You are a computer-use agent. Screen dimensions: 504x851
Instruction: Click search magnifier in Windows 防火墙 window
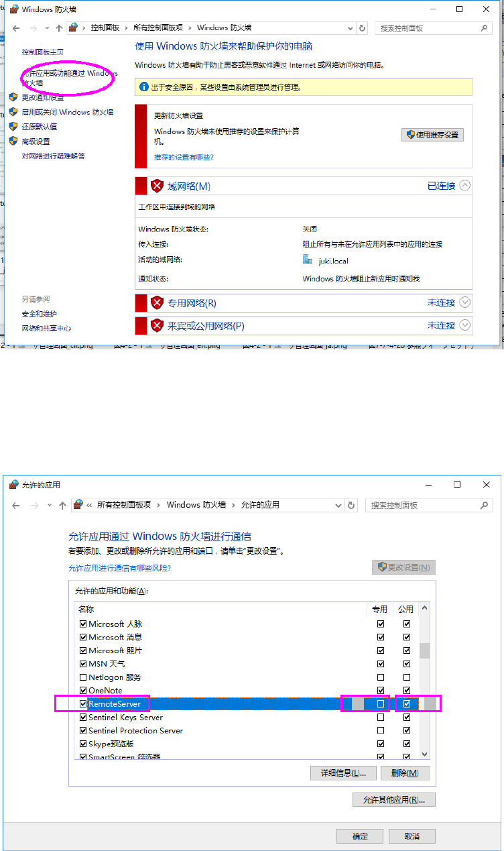[484, 28]
